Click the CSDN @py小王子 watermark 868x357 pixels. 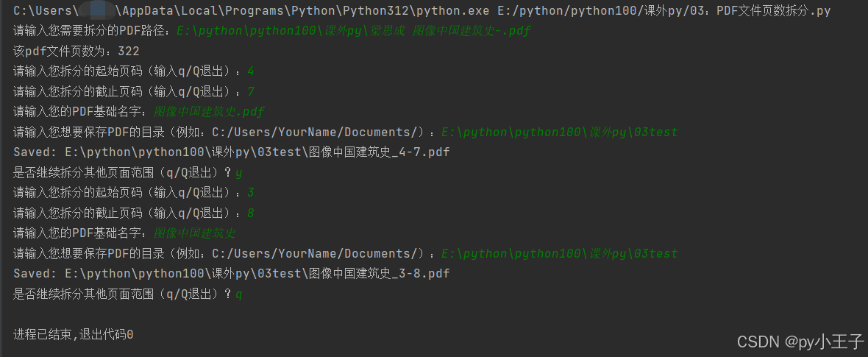tap(800, 342)
